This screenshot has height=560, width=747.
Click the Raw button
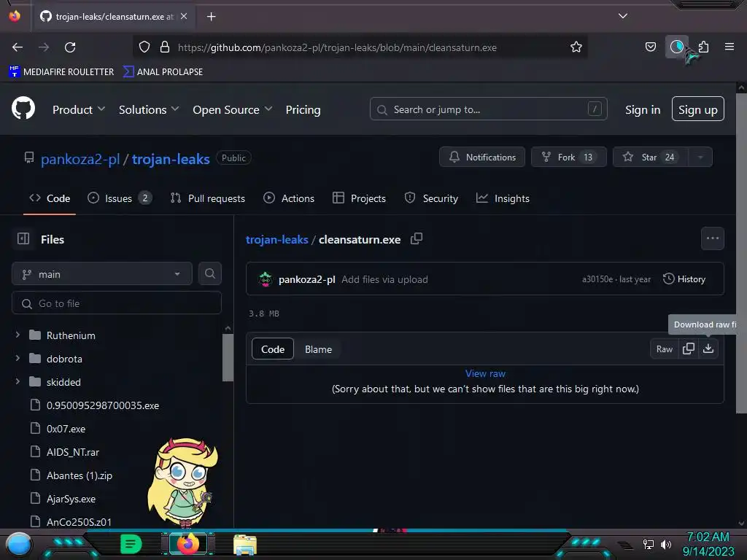pyautogui.click(x=664, y=349)
